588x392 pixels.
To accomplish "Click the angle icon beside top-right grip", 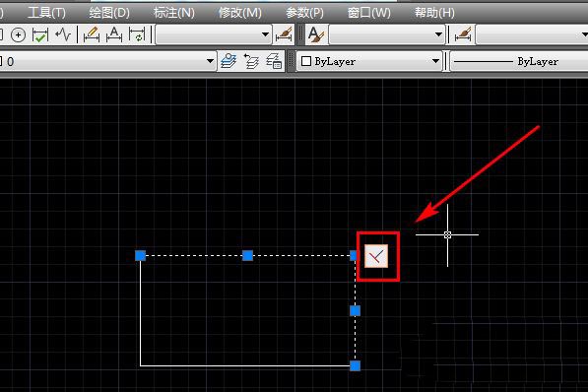I will tap(376, 257).
